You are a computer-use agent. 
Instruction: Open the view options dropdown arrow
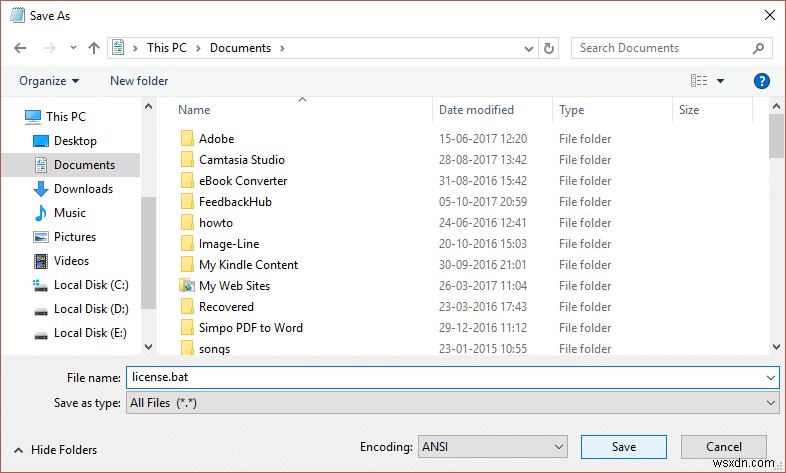pyautogui.click(x=720, y=81)
